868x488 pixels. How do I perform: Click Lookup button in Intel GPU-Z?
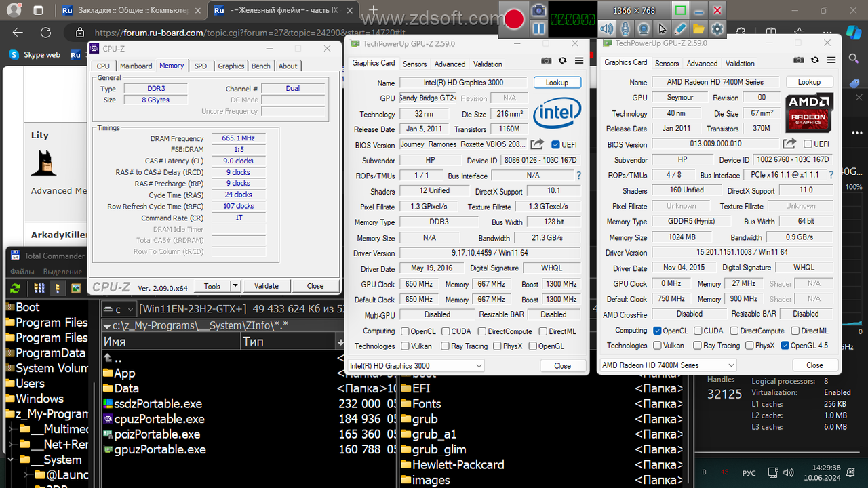tap(557, 82)
